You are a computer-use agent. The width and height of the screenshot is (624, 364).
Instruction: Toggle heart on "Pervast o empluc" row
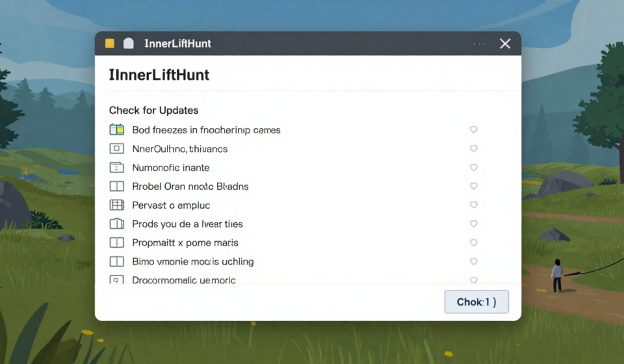pos(474,205)
